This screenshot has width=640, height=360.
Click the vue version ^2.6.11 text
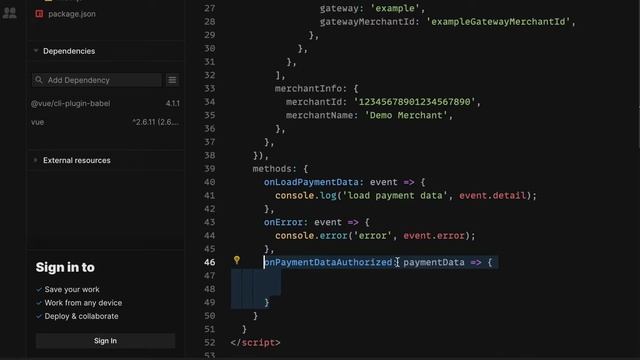(155, 122)
